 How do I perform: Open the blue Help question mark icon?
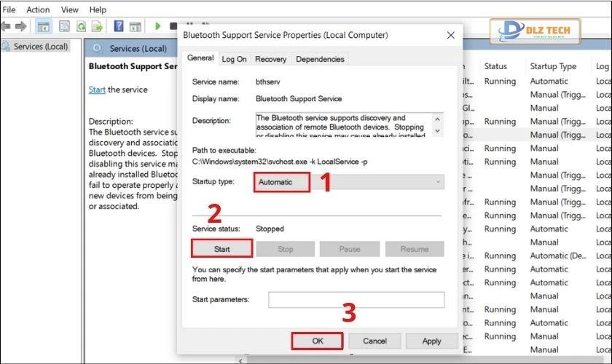click(x=119, y=26)
